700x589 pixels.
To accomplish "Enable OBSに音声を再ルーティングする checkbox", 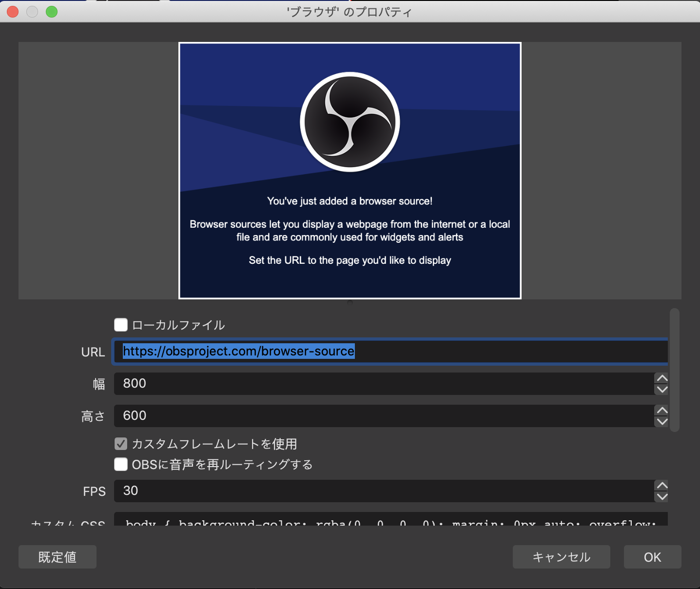I will pyautogui.click(x=121, y=464).
